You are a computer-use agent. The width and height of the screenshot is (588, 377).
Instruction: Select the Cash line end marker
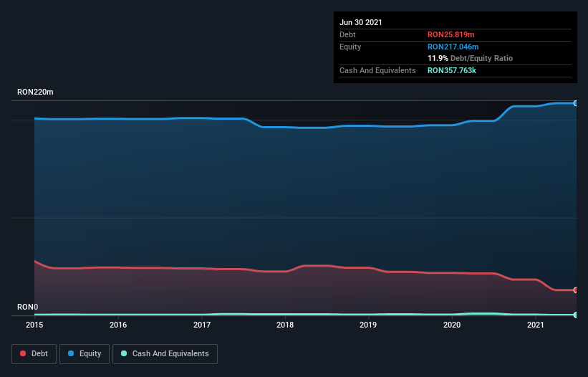[x=576, y=315]
